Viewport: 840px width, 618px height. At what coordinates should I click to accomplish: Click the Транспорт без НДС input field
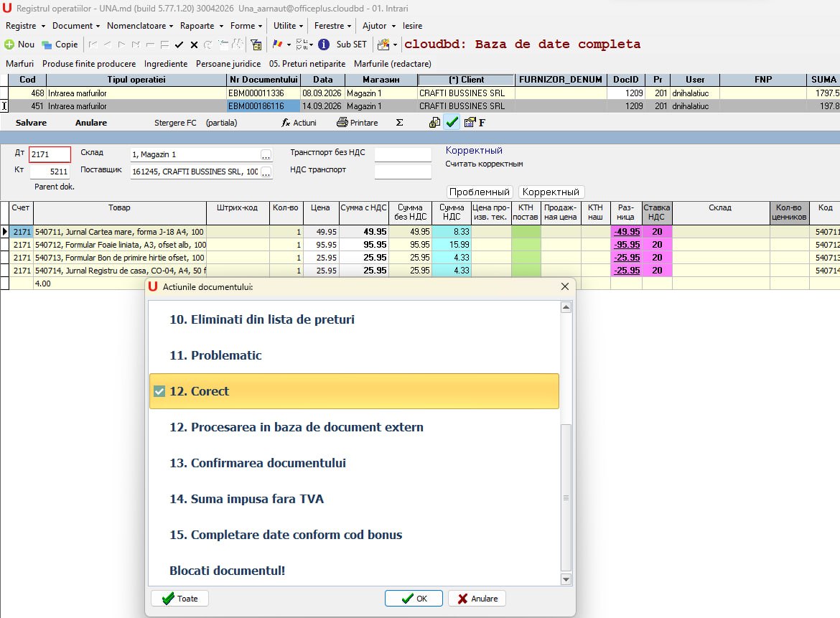(403, 154)
